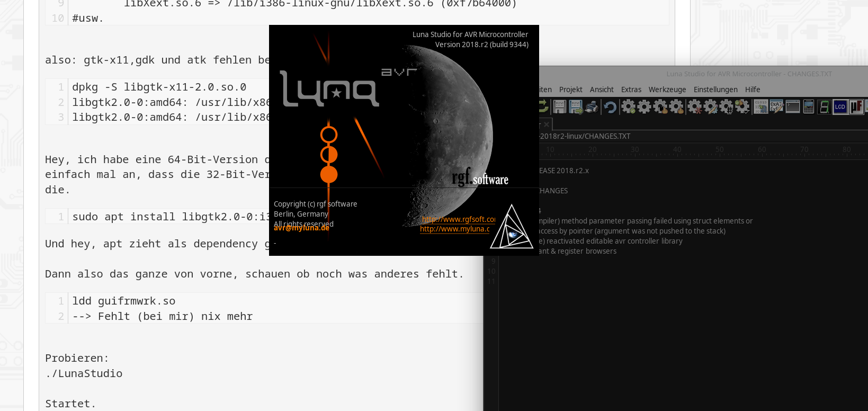The image size is (868, 411).
Task: Click the avr@myluna.de email link
Action: tap(301, 228)
